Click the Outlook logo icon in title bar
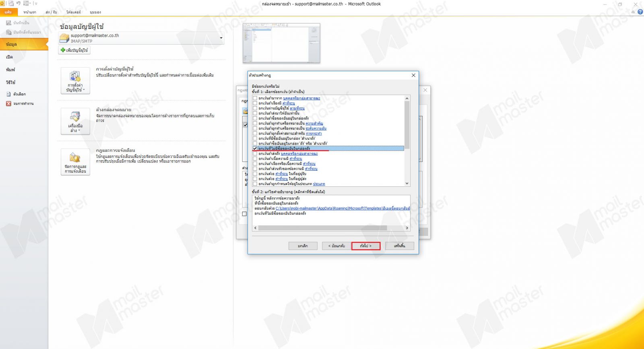The image size is (644, 349). click(x=2, y=3)
